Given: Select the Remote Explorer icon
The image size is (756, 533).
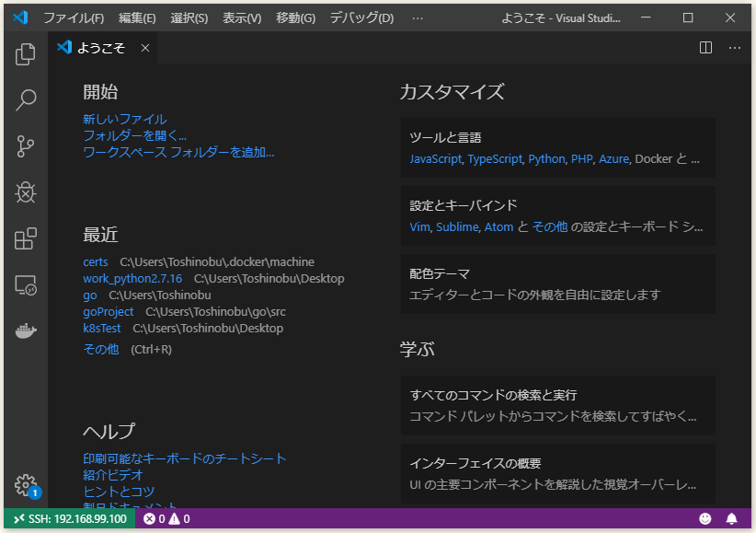Looking at the screenshot, I should pyautogui.click(x=25, y=284).
